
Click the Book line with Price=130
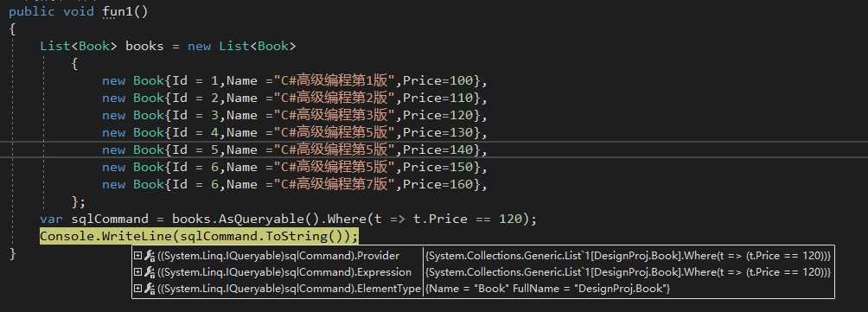(295, 132)
